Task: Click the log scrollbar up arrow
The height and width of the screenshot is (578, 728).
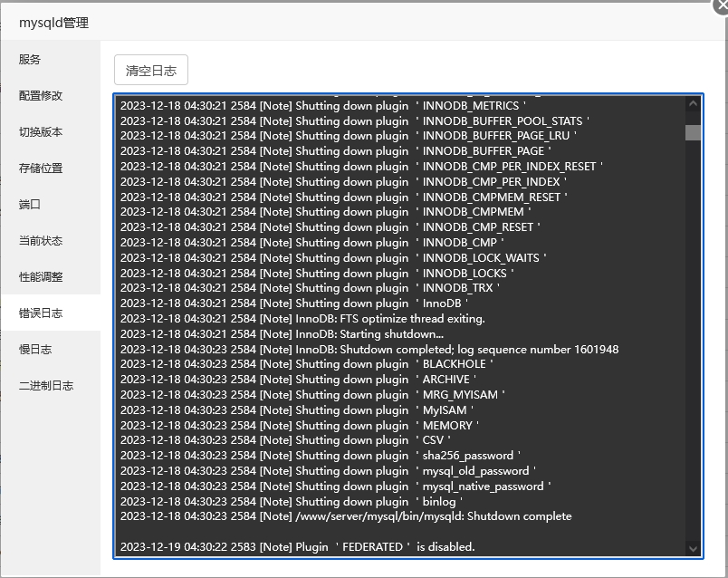Action: [693, 104]
